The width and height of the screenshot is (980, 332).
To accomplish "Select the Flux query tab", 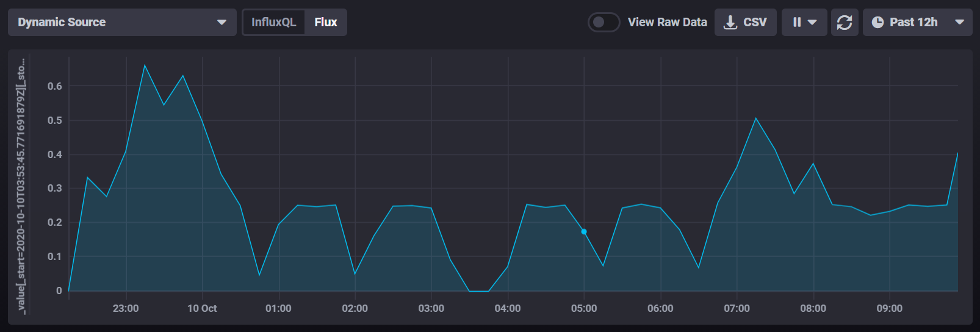I will tap(326, 23).
